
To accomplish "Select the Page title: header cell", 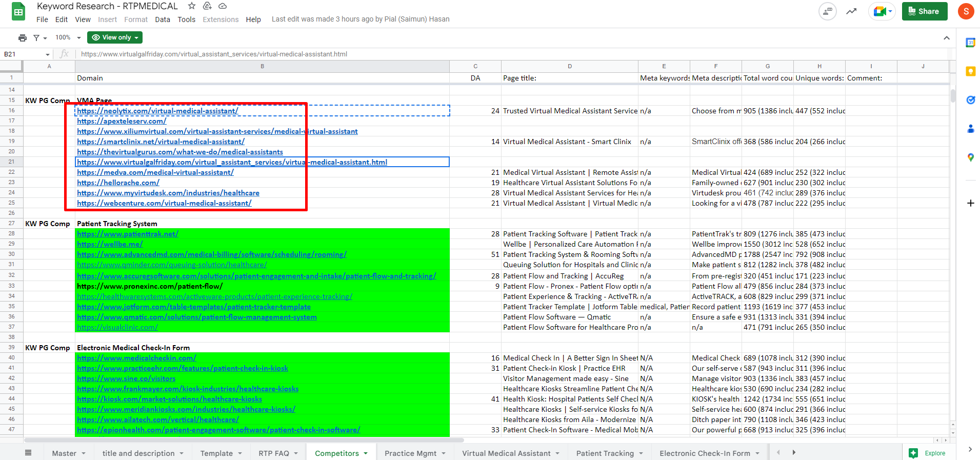I will tap(569, 78).
